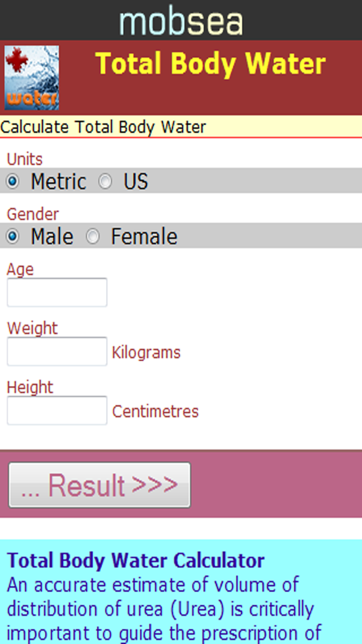362x644 pixels.
Task: Click the Result button
Action: (99, 485)
